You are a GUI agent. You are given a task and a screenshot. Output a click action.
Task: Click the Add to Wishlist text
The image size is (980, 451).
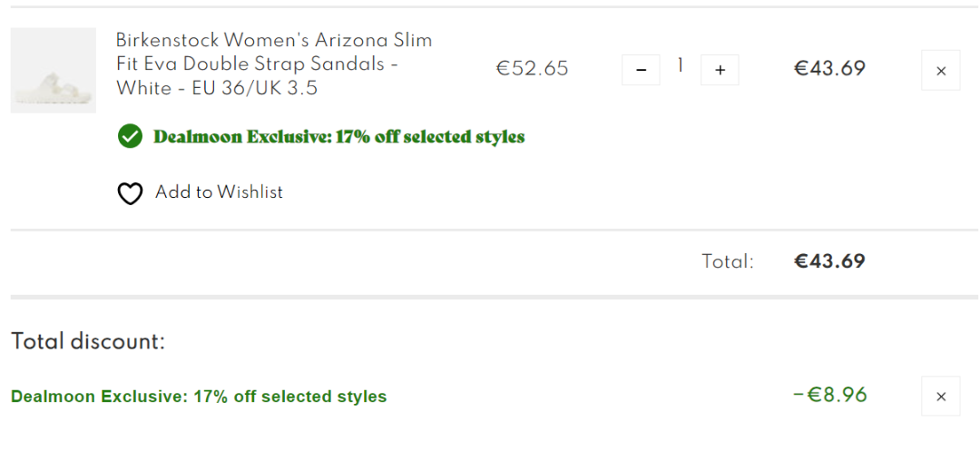[x=219, y=192]
